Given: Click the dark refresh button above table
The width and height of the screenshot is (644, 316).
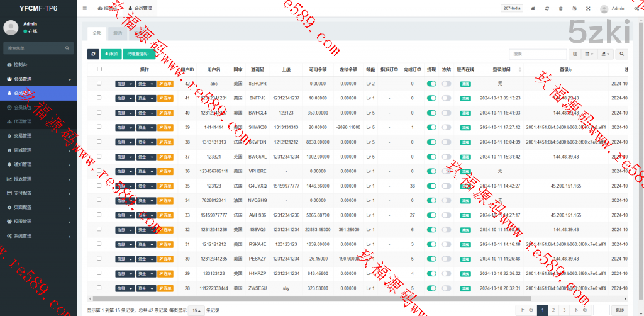Looking at the screenshot, I should pos(93,54).
